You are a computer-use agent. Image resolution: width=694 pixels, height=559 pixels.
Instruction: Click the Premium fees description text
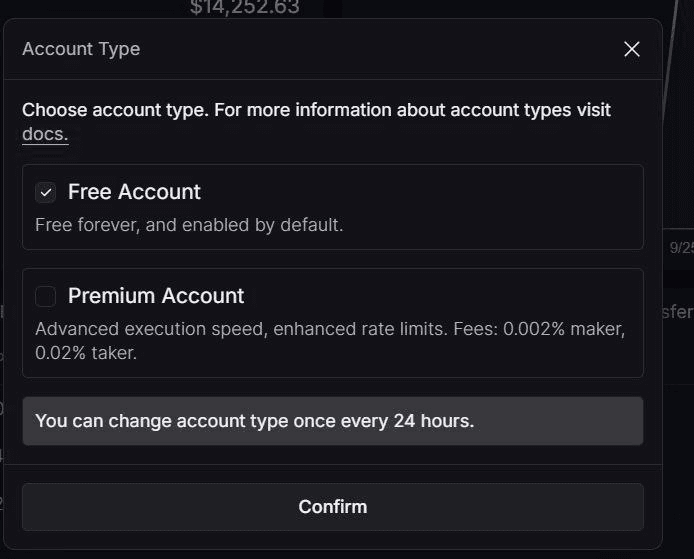coord(330,340)
